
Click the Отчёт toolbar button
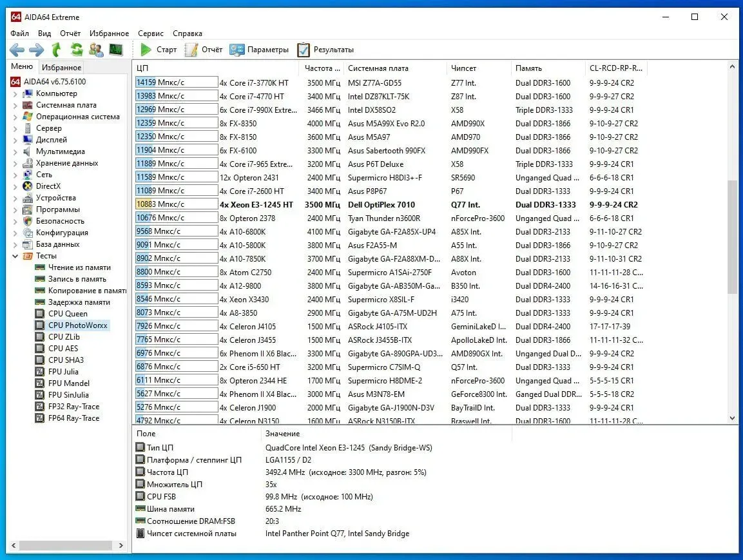[203, 50]
